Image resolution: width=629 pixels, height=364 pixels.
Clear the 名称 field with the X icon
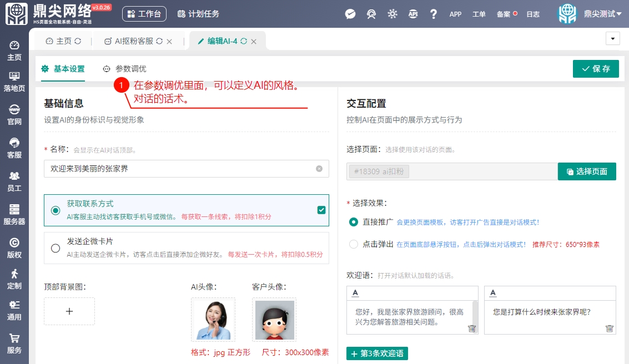319,169
